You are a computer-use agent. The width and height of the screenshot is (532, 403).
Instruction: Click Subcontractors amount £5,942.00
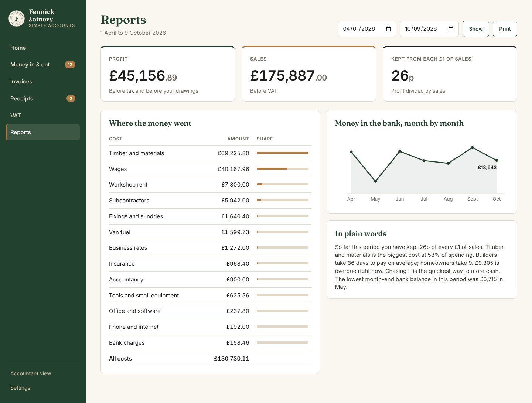click(x=235, y=201)
